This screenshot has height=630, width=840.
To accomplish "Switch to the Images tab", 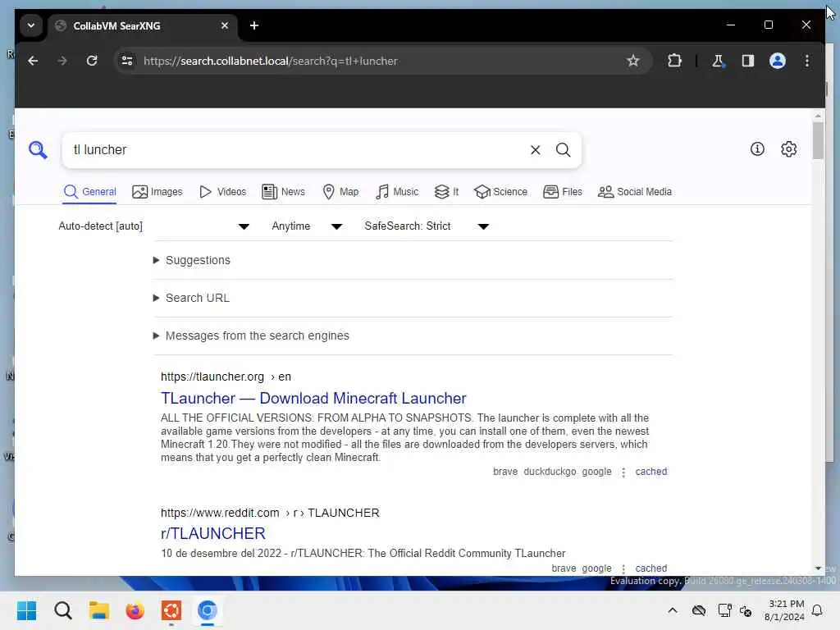I will point(157,192).
